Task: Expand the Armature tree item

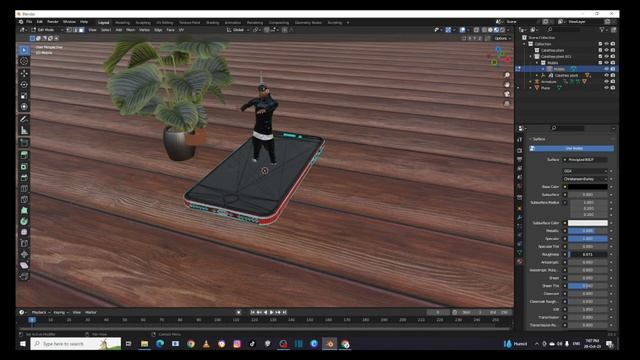Action: coord(531,82)
